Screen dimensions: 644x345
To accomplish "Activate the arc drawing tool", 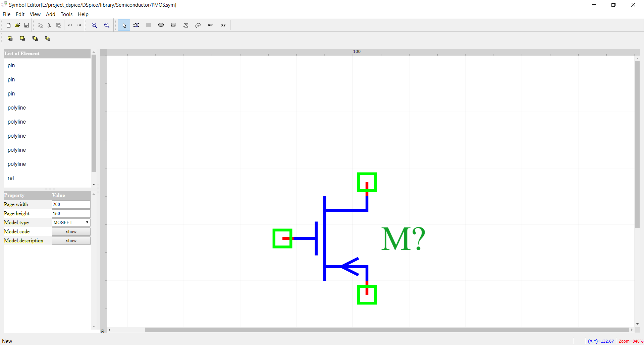I will [198, 25].
